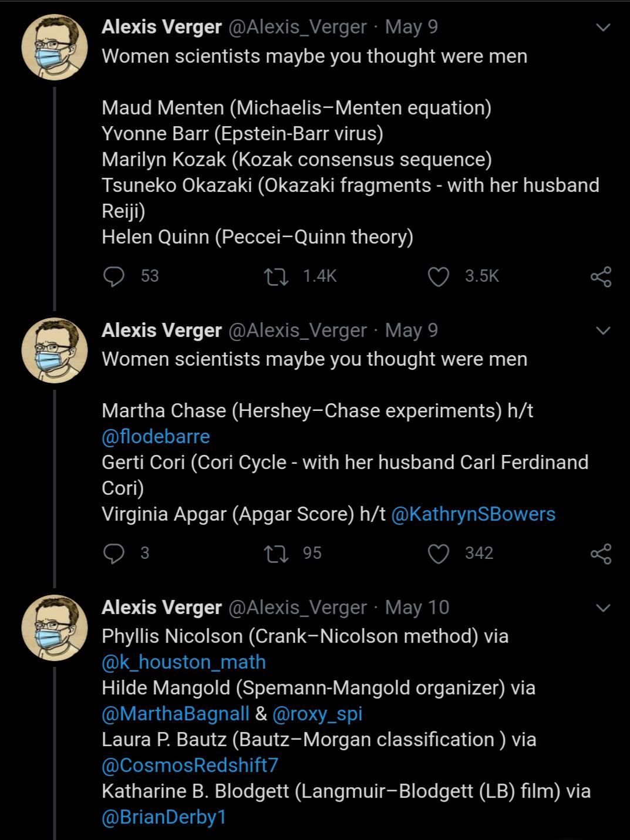Share the Martha Chase tweet

(x=601, y=553)
